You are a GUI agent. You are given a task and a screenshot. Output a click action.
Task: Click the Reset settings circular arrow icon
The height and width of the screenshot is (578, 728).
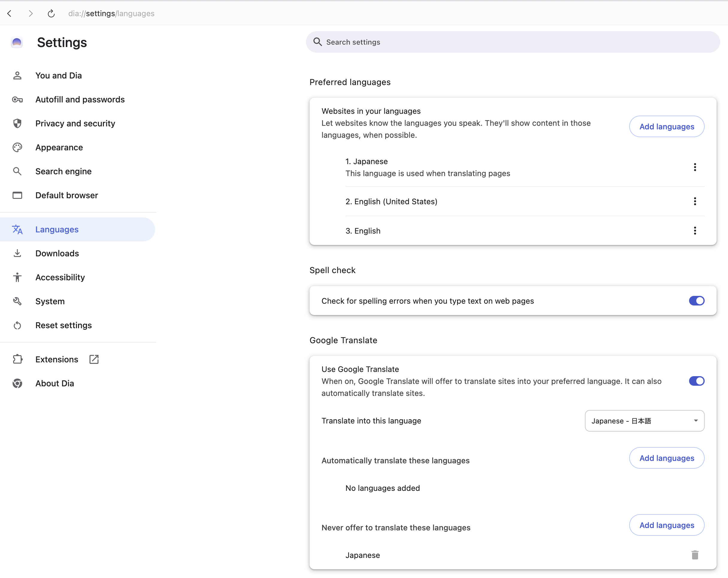coord(17,325)
